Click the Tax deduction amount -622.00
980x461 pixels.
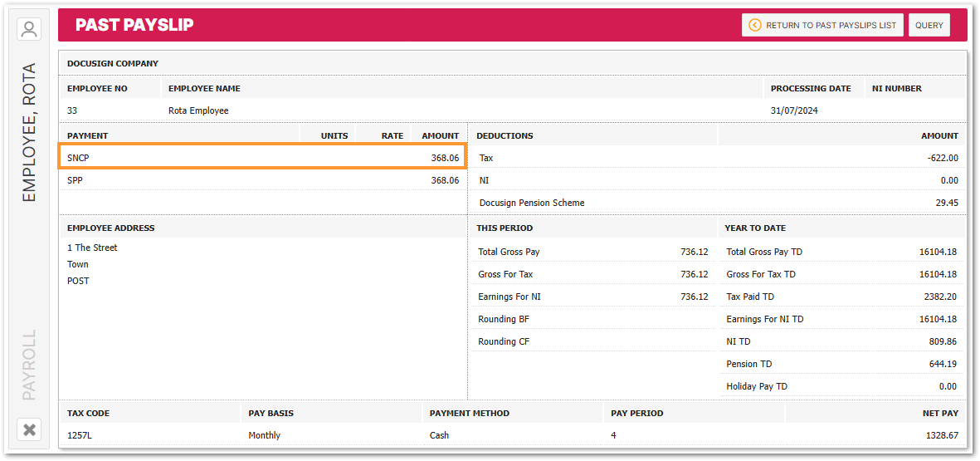[943, 159]
